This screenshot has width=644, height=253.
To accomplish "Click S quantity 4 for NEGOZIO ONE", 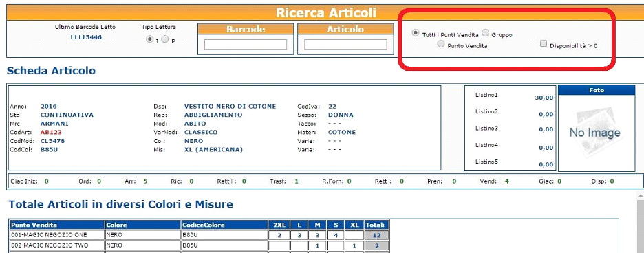I will tap(336, 235).
